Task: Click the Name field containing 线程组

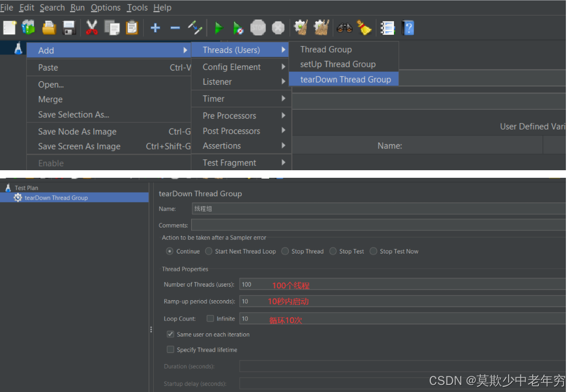Action: pos(379,209)
